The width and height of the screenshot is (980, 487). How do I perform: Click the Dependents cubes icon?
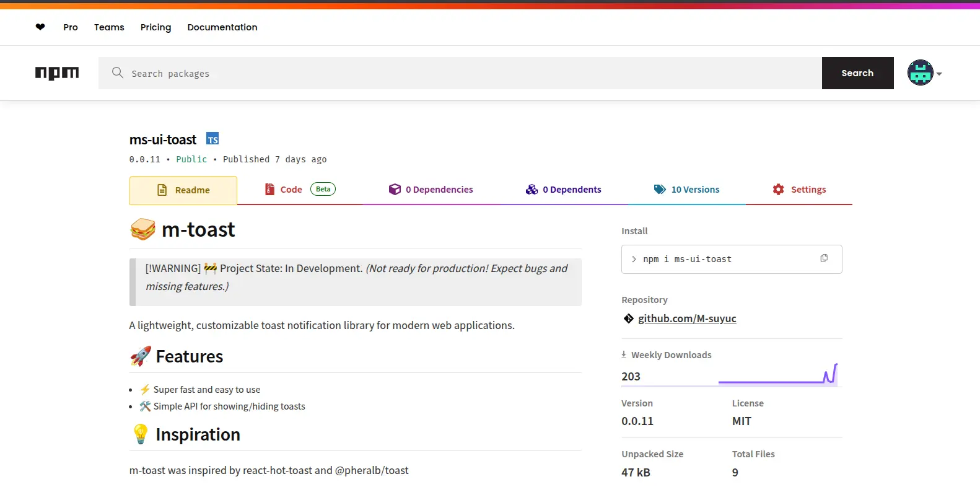click(532, 189)
